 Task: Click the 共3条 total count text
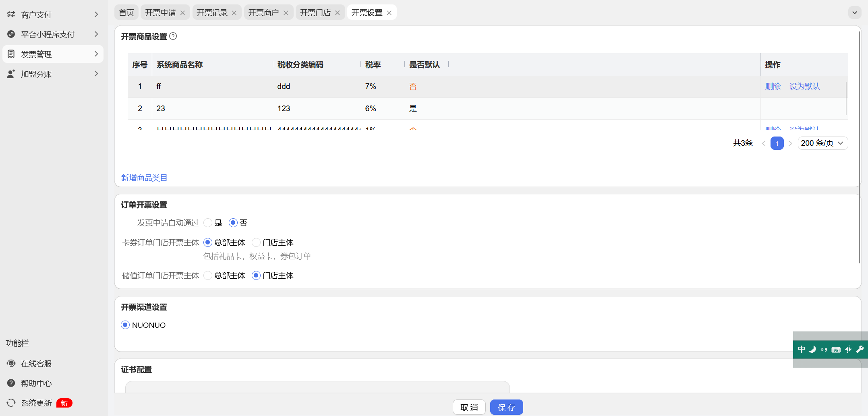[x=743, y=143]
